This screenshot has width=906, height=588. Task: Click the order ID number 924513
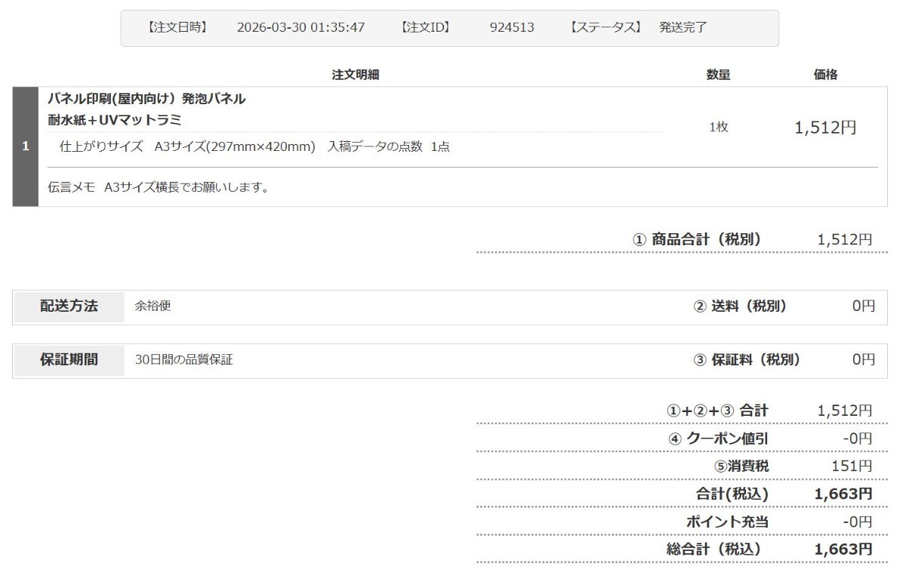point(511,28)
